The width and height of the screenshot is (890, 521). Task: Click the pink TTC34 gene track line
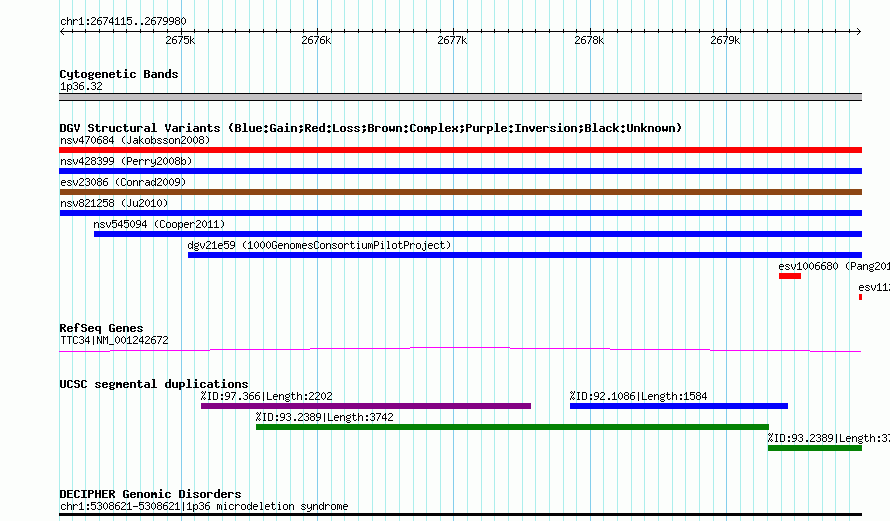coord(460,350)
